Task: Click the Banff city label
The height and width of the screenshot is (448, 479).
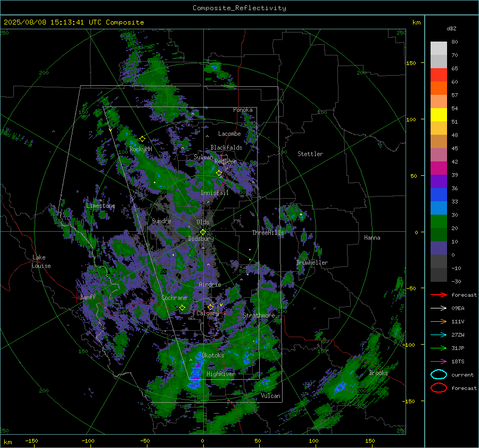Action: [x=88, y=297]
